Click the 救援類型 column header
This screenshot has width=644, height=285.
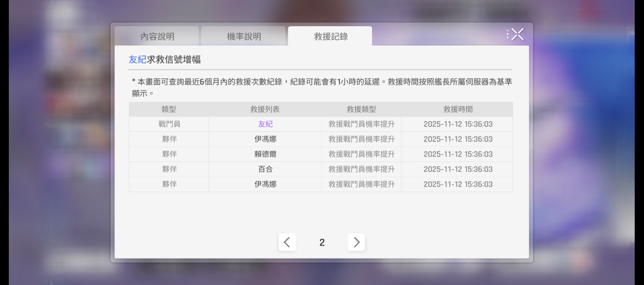tap(361, 109)
